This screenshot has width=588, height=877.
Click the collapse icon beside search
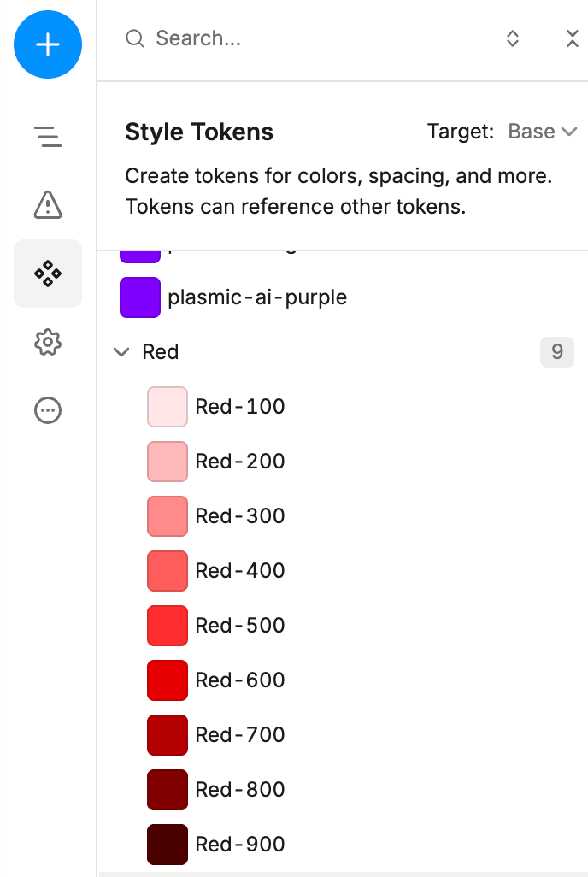(x=573, y=38)
